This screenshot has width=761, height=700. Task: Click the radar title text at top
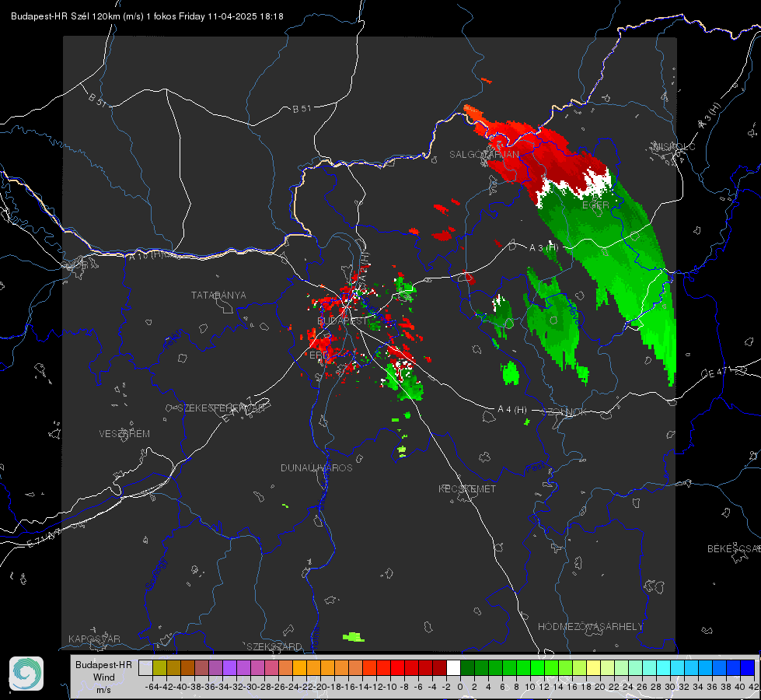click(147, 16)
